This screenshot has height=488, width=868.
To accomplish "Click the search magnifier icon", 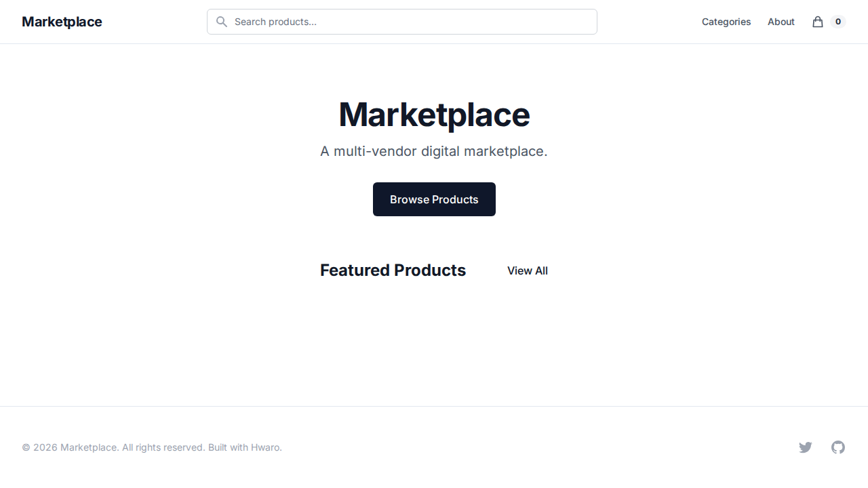I will coord(221,22).
